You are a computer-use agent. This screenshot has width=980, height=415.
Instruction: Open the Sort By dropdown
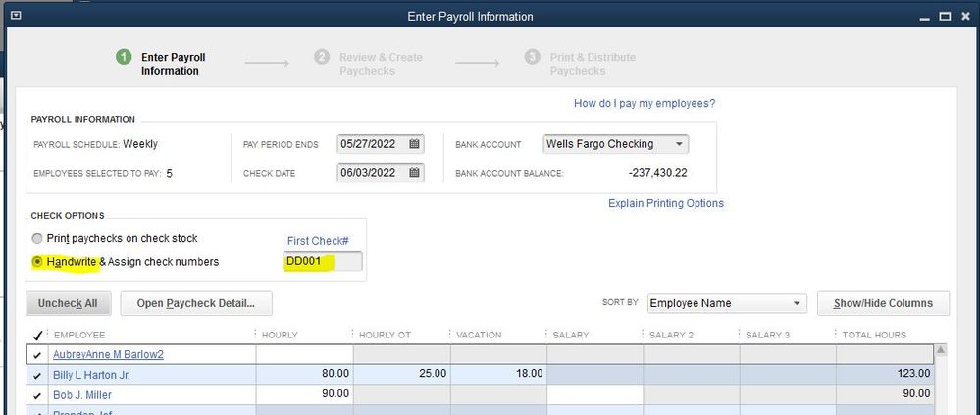(797, 303)
